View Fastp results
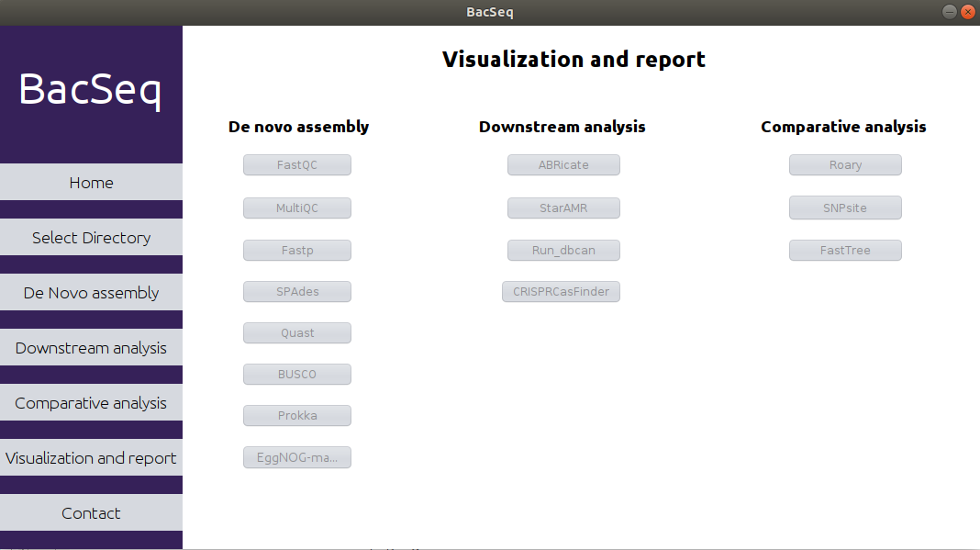980x550 pixels. click(x=297, y=251)
